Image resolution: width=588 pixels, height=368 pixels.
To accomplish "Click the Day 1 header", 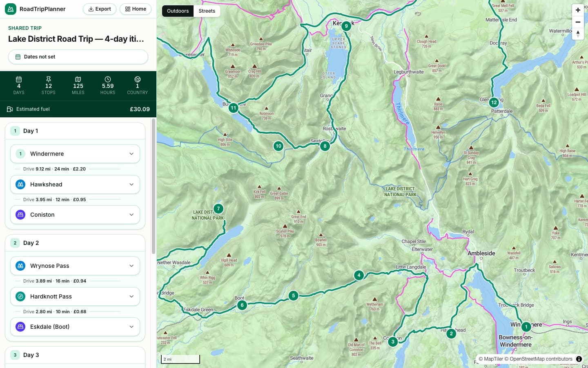I will click(75, 131).
